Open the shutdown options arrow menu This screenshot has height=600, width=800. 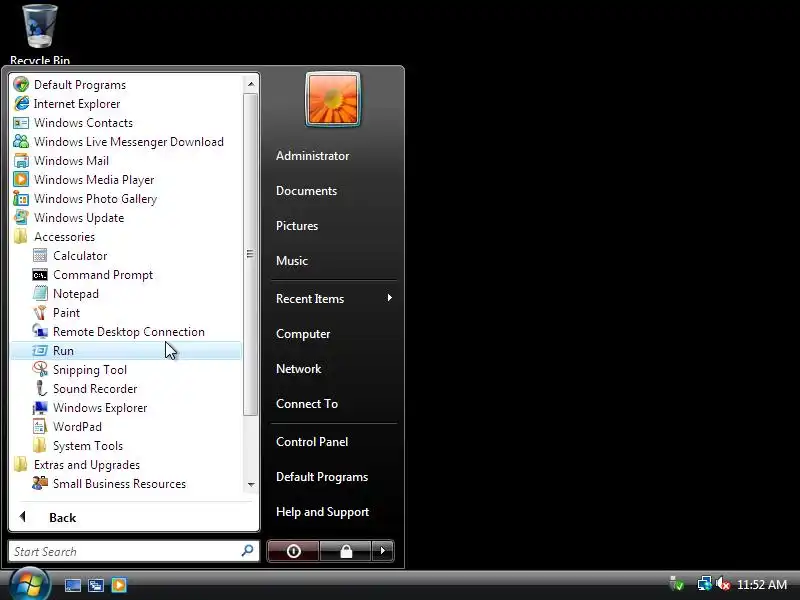pyautogui.click(x=383, y=551)
